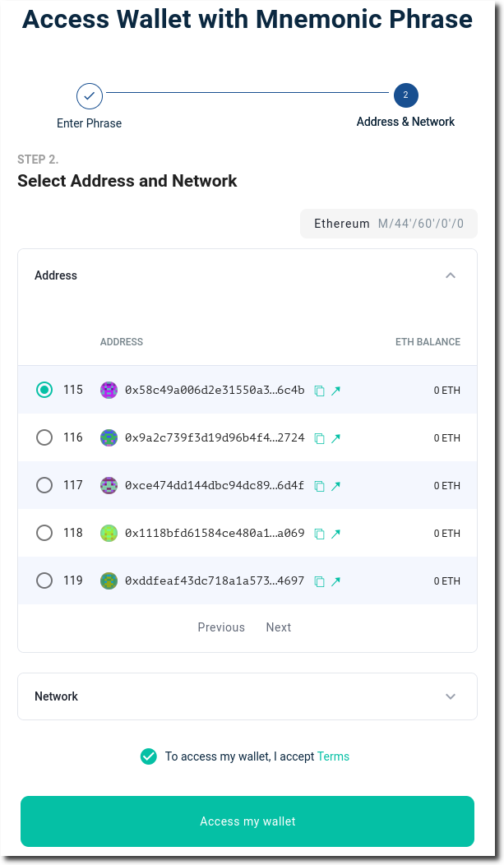Click the Access my wallet button

[247, 821]
